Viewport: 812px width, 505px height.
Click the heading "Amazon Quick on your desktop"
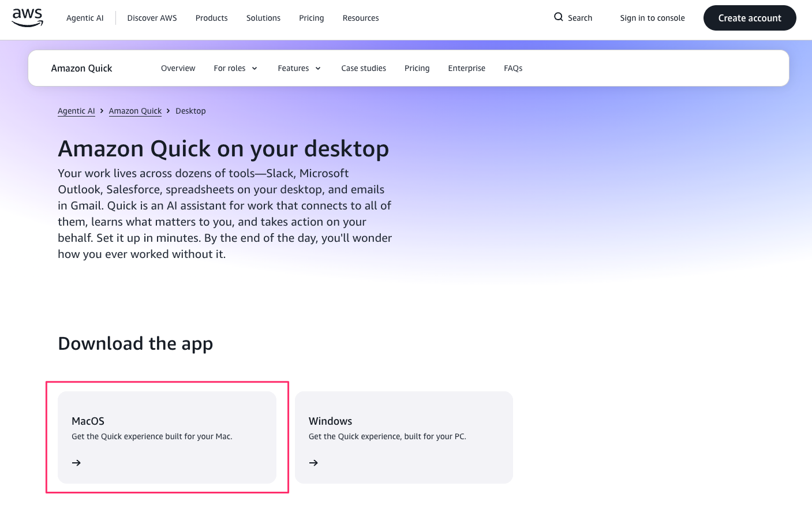pyautogui.click(x=223, y=149)
